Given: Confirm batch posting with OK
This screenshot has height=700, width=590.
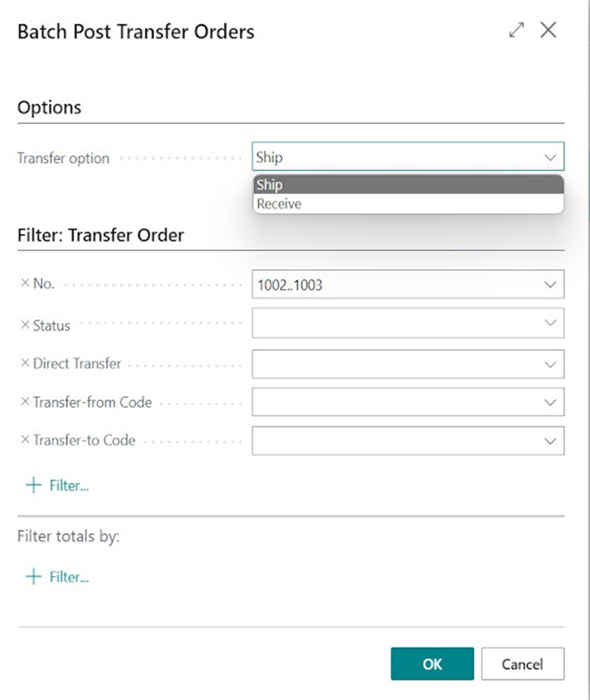Looking at the screenshot, I should tap(432, 664).
